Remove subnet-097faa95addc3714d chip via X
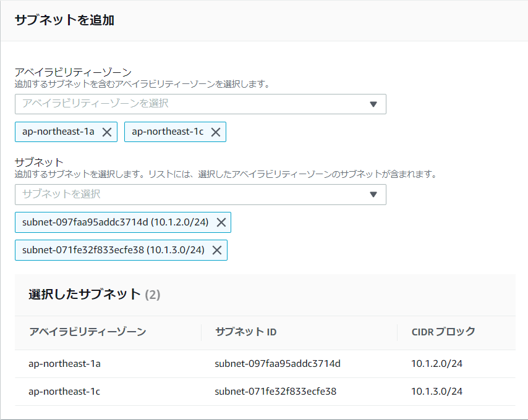 click(221, 222)
